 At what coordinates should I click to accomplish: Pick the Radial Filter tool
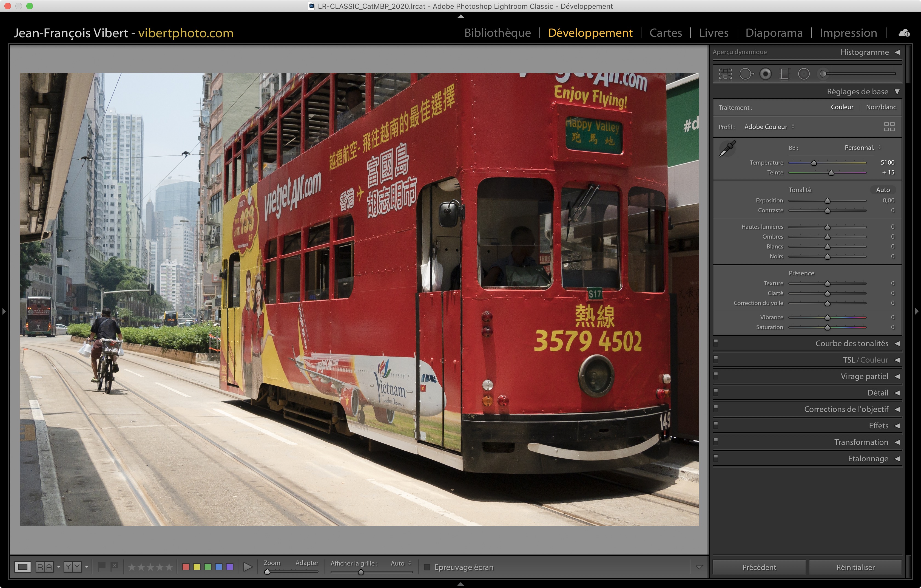tap(804, 74)
